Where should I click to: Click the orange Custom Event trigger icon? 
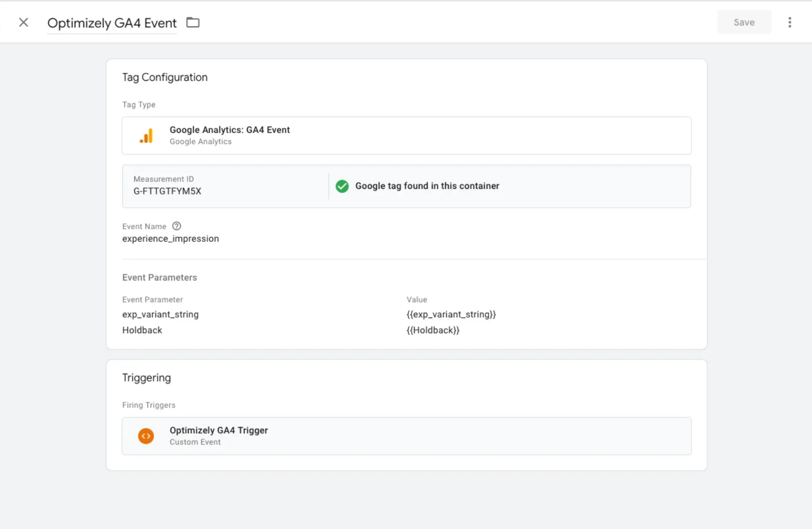[x=146, y=436]
